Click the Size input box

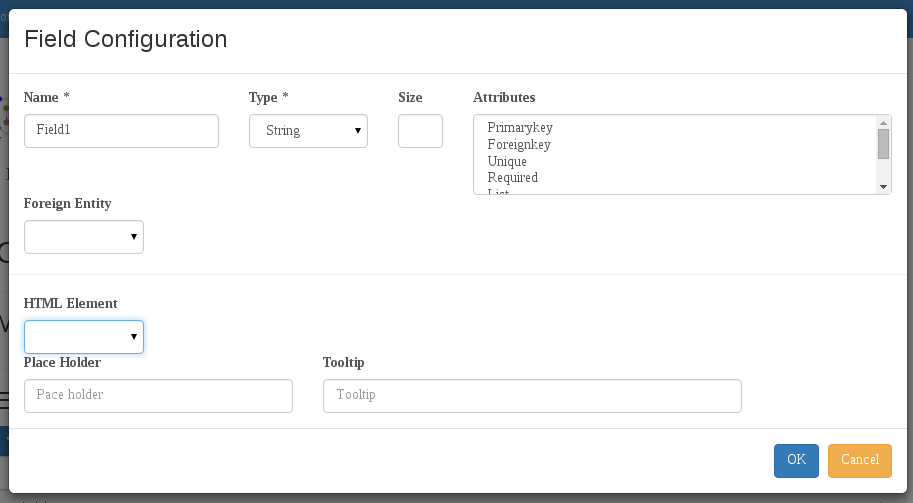[x=420, y=131]
